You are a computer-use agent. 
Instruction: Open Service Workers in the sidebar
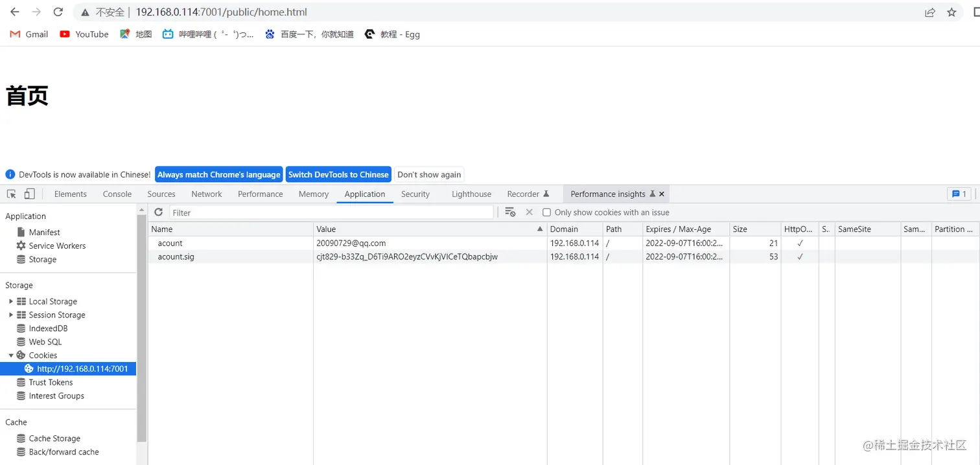(x=51, y=245)
